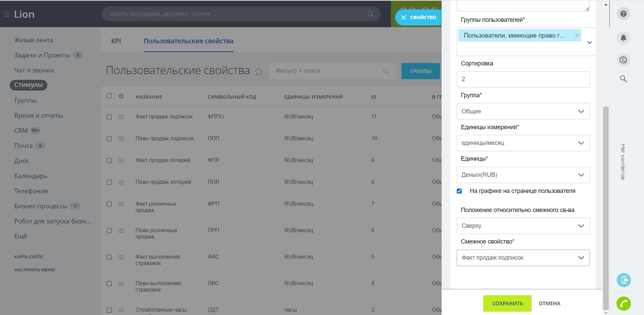Expand the Группы пользователей dropdown arrow
This screenshot has width=644, height=315.
point(589,43)
